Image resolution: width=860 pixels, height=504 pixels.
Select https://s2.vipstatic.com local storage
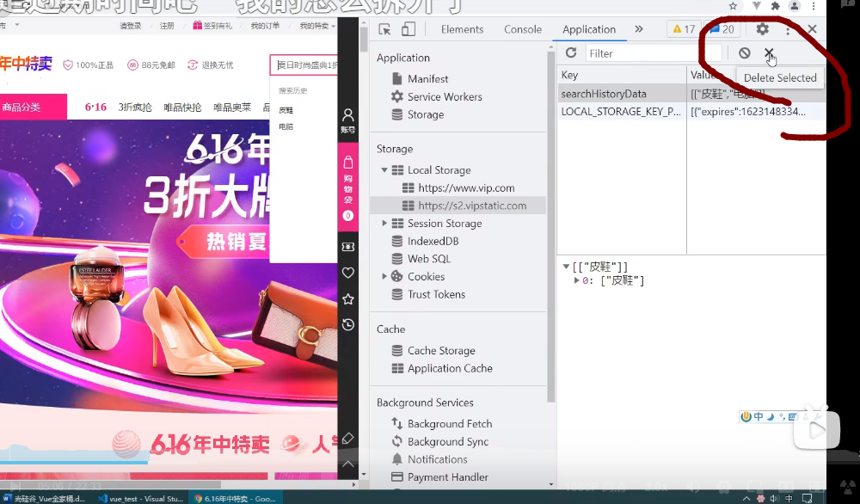[458, 206]
